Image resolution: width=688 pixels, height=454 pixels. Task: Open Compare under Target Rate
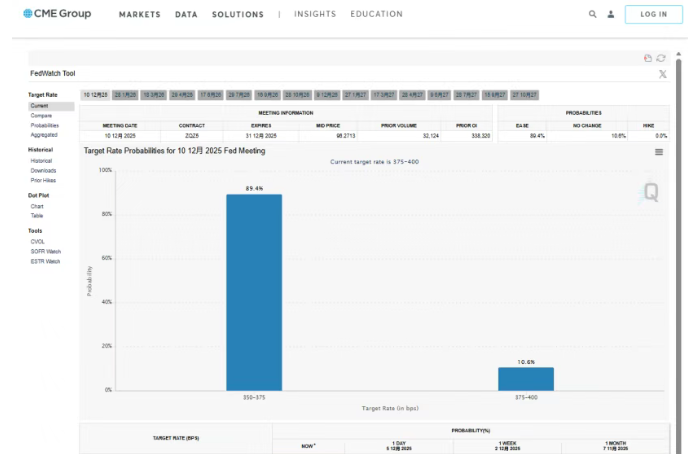[40, 115]
